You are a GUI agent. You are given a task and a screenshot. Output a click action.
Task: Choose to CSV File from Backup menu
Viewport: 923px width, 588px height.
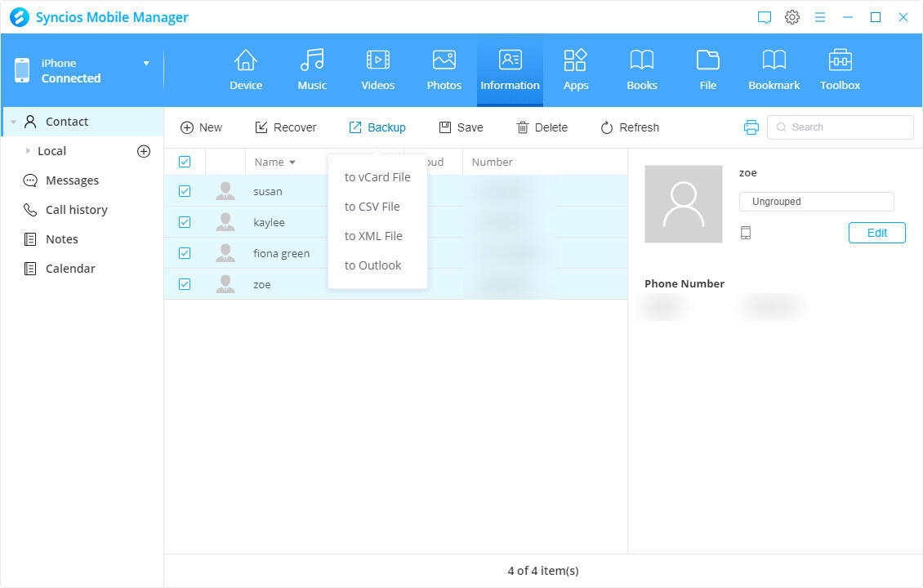pos(372,207)
